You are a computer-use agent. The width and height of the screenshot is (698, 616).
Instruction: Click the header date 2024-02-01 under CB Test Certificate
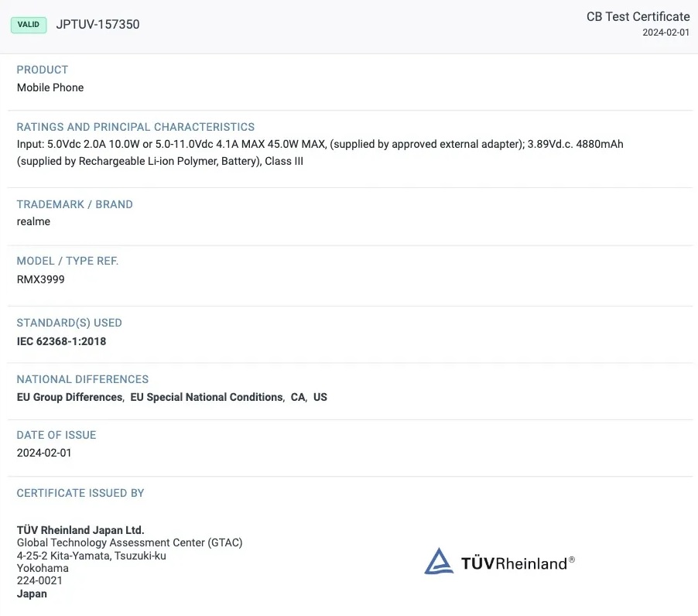tap(665, 33)
